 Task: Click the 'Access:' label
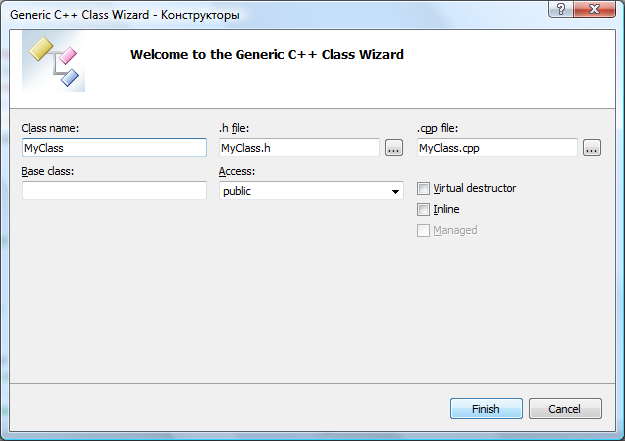tap(237, 171)
